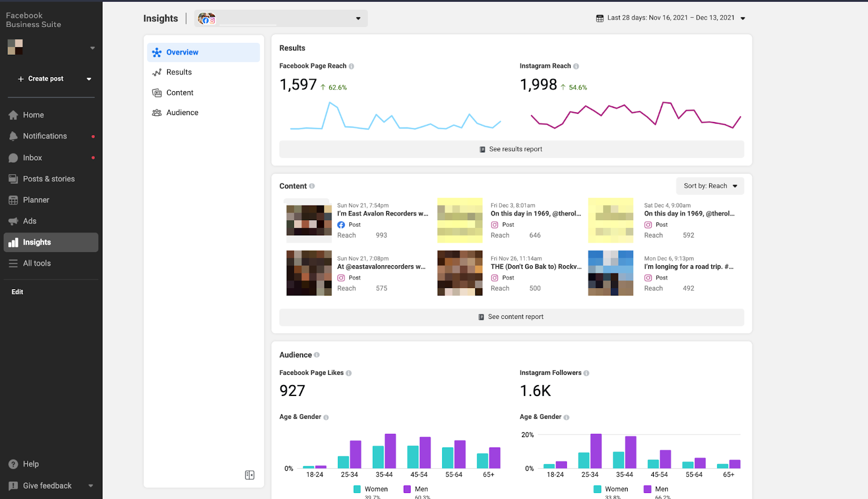
Task: Open the road trip post thumbnail
Action: point(611,273)
